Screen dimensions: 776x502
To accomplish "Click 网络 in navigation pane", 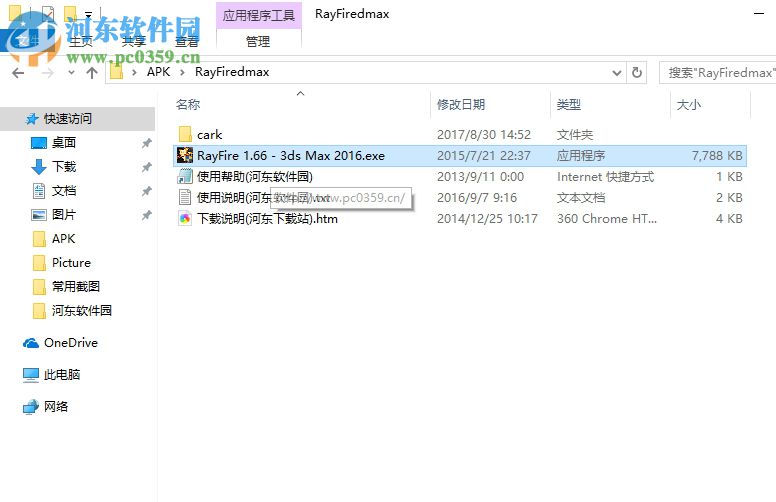I will pos(56,406).
